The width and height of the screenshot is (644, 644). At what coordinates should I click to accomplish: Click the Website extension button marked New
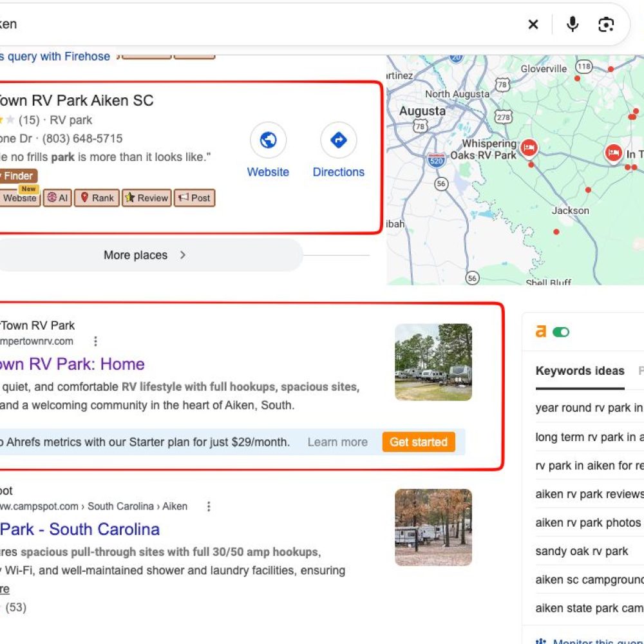tap(20, 198)
